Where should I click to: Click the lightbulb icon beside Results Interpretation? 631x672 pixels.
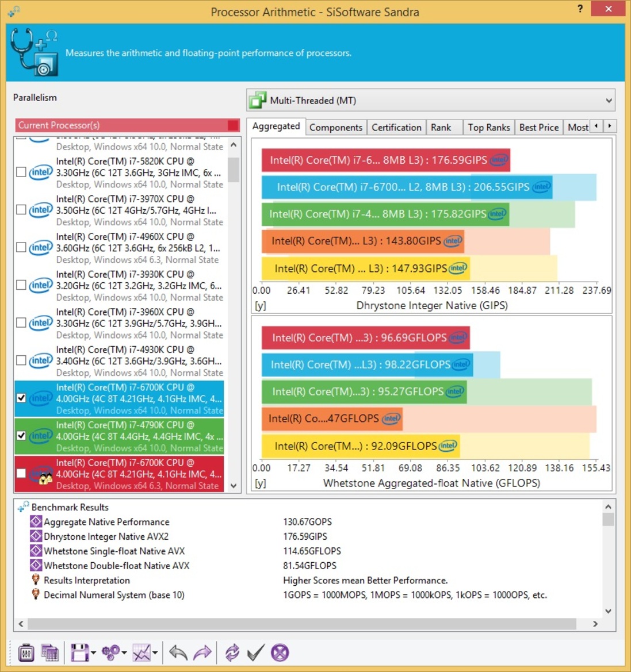(x=36, y=580)
